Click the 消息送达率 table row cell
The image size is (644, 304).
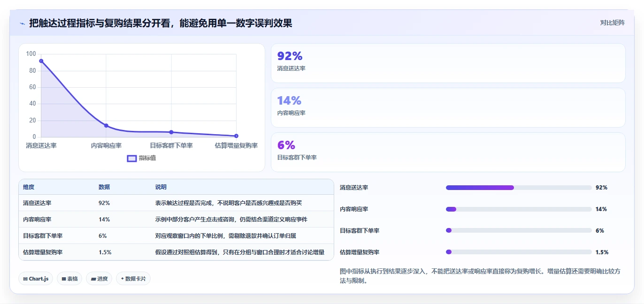37,203
